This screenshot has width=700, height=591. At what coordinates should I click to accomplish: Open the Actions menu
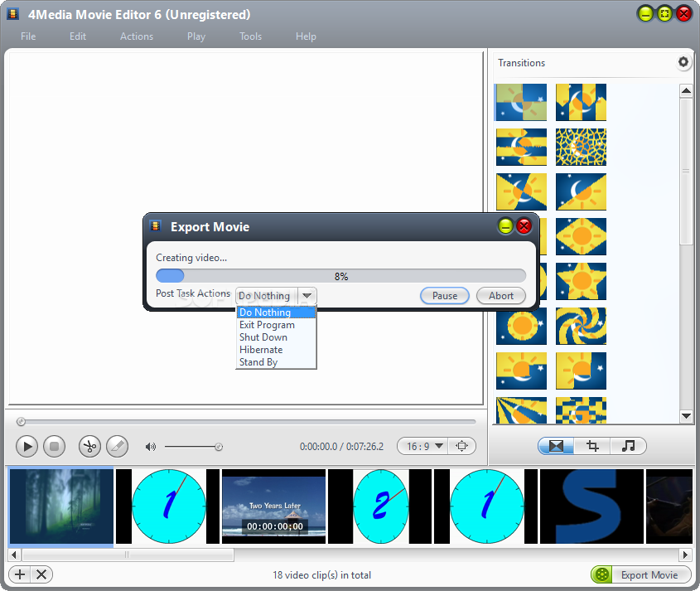point(137,36)
